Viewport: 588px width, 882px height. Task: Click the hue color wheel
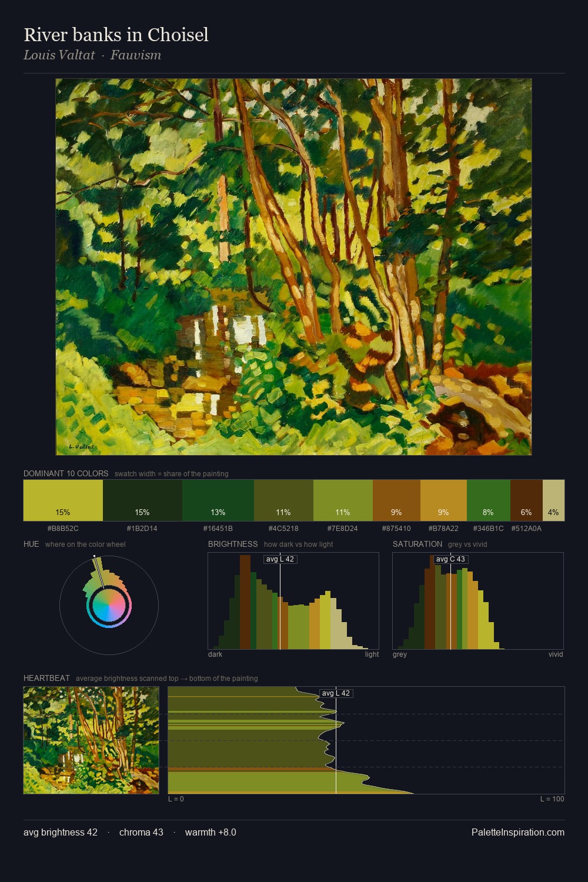109,605
